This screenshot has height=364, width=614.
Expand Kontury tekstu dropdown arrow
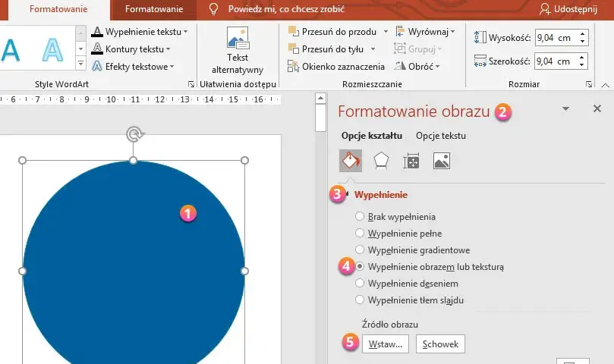(x=168, y=49)
